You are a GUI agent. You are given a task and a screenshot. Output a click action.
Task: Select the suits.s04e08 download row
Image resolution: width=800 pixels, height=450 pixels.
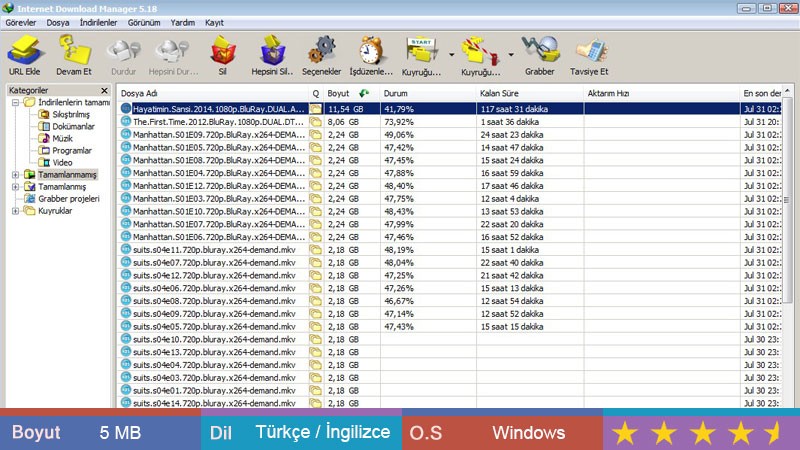(x=449, y=301)
